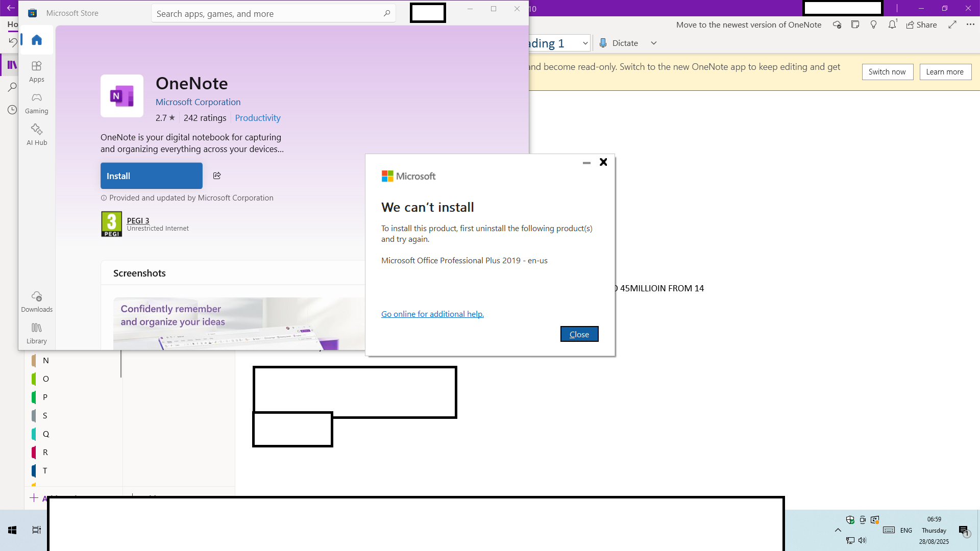Open the OneNote feed pane

pos(855,24)
